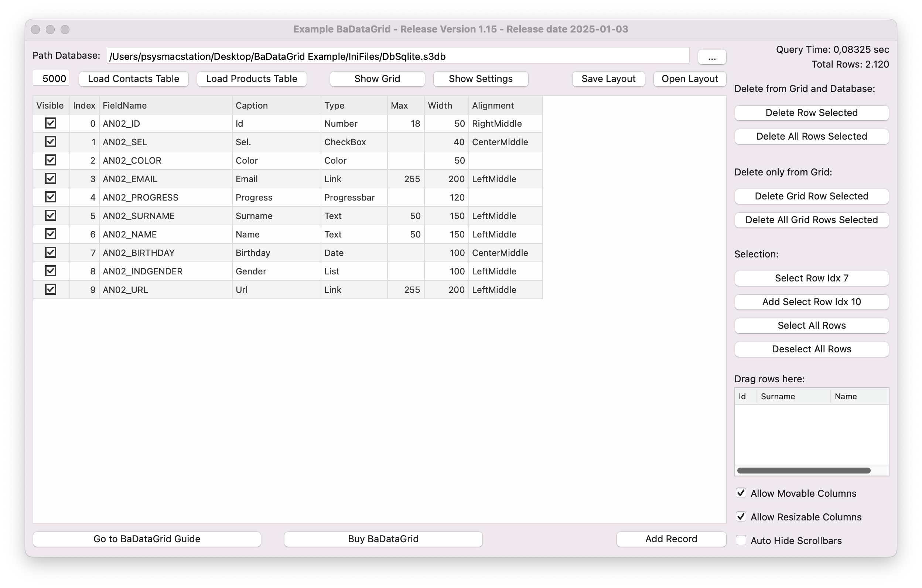Click AN02_INDGENDER field name cell
Screen dimensions: 922x588
point(165,271)
